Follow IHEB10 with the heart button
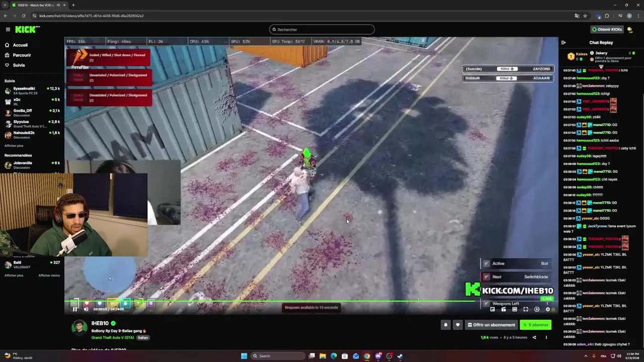Viewport: 644px width, 362px height. [x=457, y=325]
